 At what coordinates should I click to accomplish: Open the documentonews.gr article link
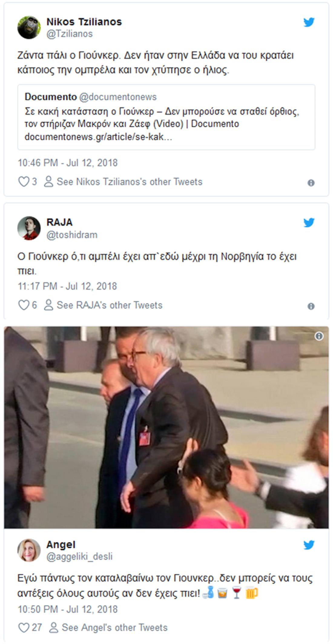point(98,137)
